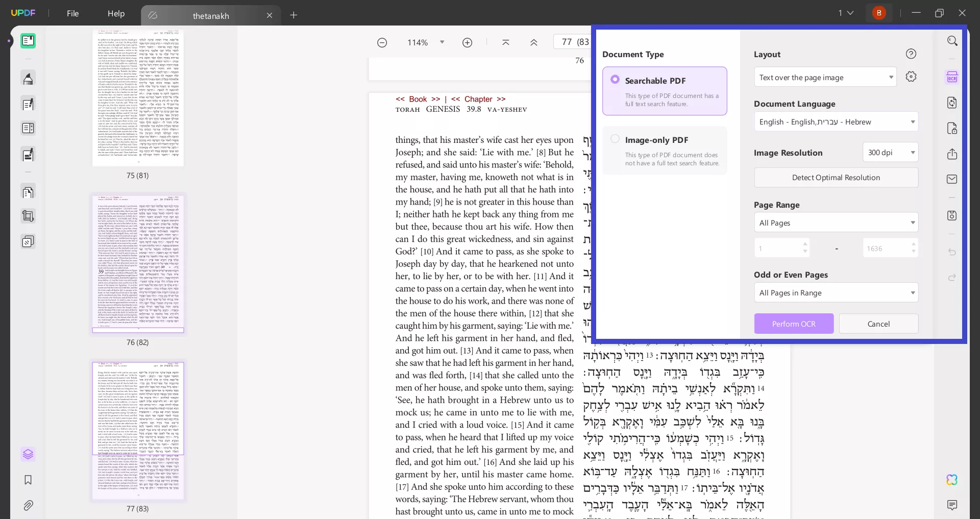Open the Prepare Form tool (form list icon)
980x519 pixels.
tap(28, 129)
